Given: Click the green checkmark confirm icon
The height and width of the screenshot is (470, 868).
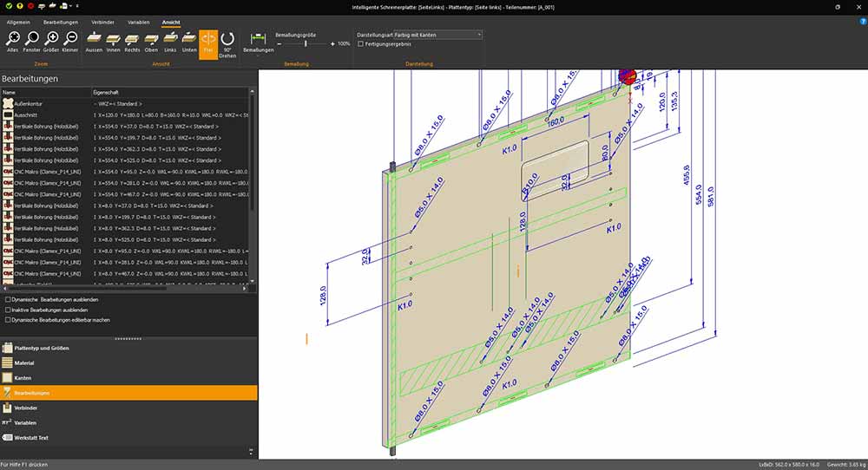Looking at the screenshot, I should tap(9, 6).
